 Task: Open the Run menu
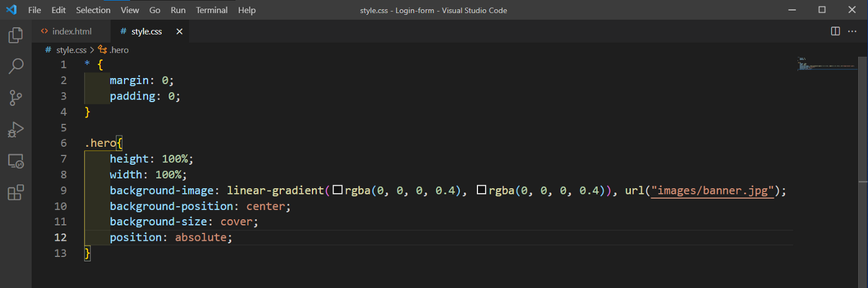(178, 10)
